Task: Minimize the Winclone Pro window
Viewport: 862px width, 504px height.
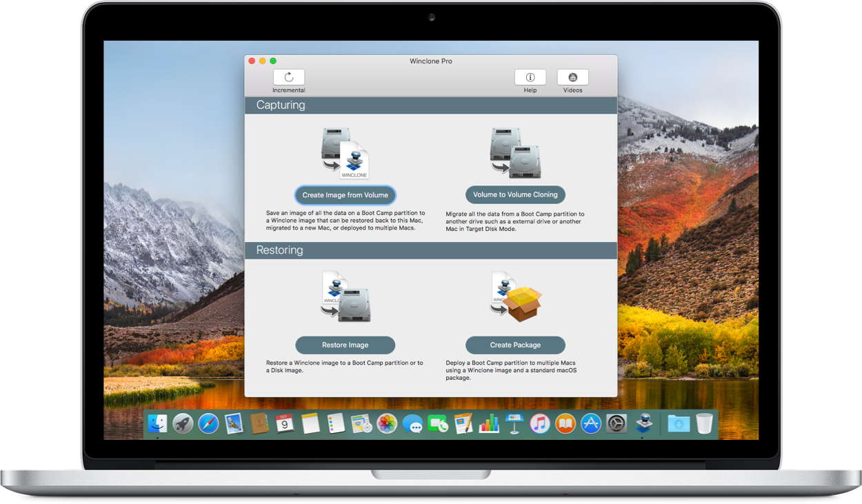Action: click(262, 61)
